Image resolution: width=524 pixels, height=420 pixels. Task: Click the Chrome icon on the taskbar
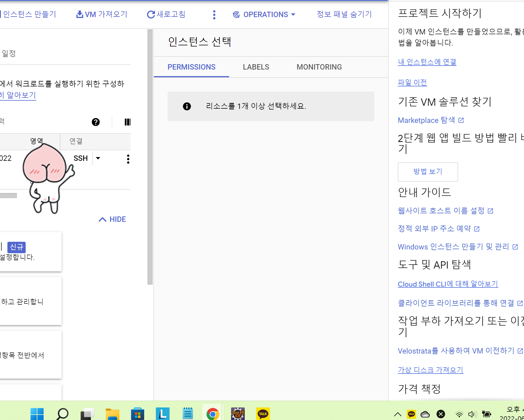tap(213, 414)
